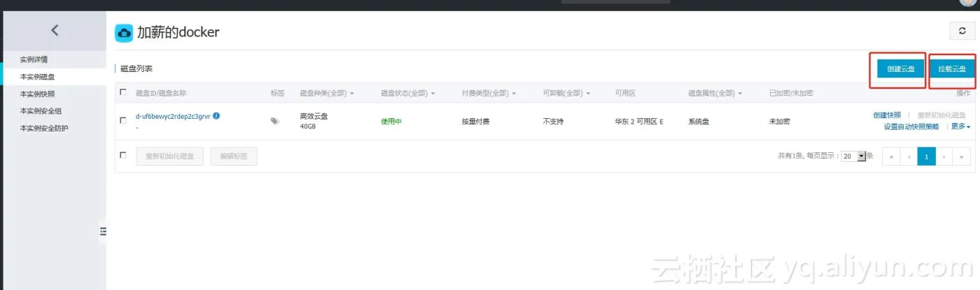
Task: Open 本实例安全防护 in sidebar
Action: (x=44, y=129)
